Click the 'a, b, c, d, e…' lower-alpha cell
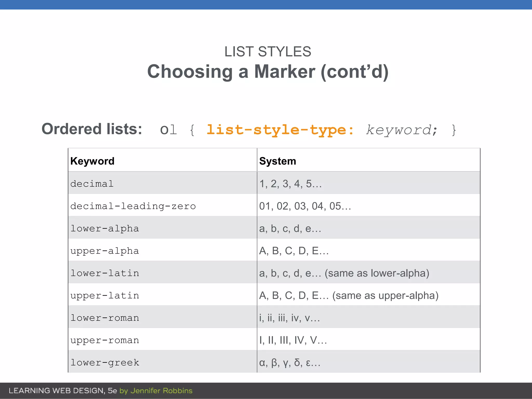The image size is (532, 399). pos(369,228)
